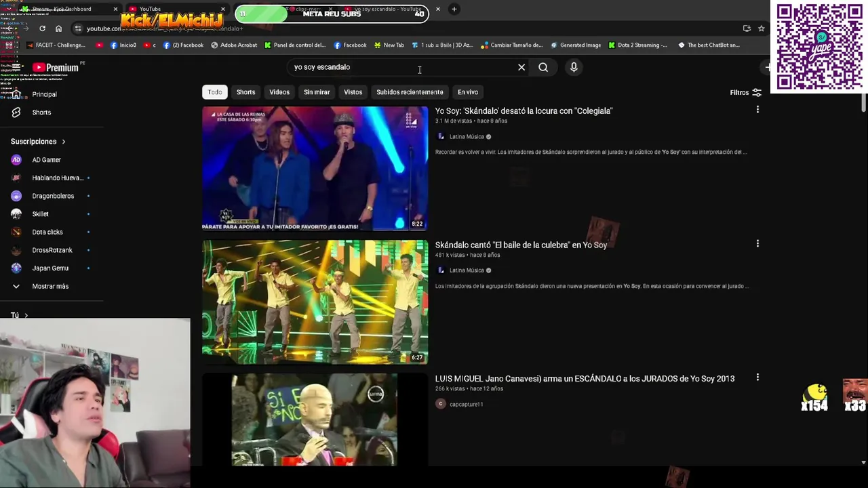Open the YouTube Premium home logo
This screenshot has width=868, height=488.
(56, 67)
